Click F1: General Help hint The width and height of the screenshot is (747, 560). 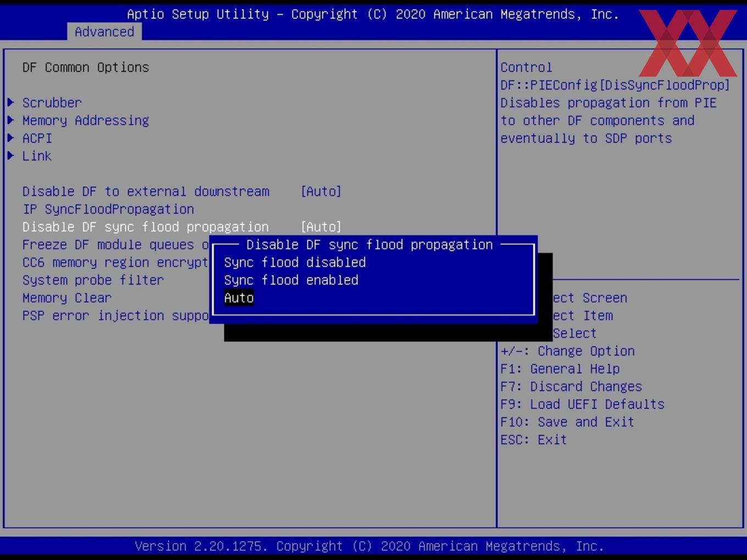pyautogui.click(x=560, y=369)
